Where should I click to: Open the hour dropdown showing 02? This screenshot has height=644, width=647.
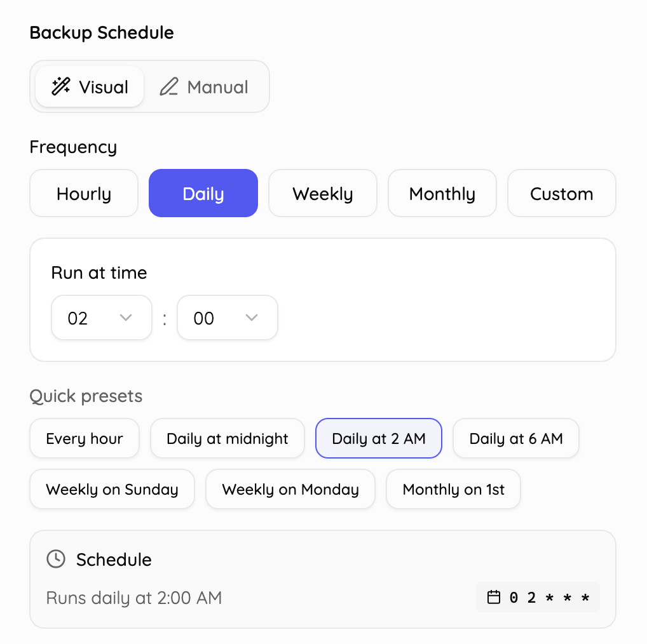pos(101,318)
